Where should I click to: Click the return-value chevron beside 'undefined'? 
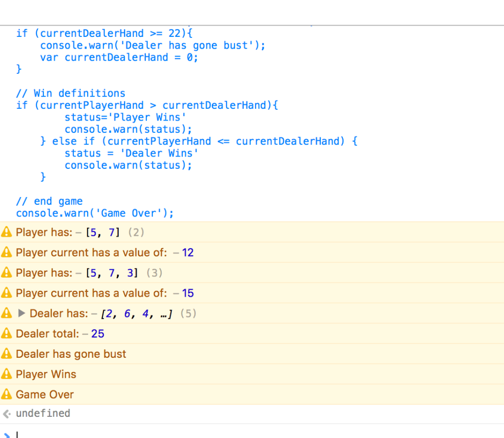(5, 413)
